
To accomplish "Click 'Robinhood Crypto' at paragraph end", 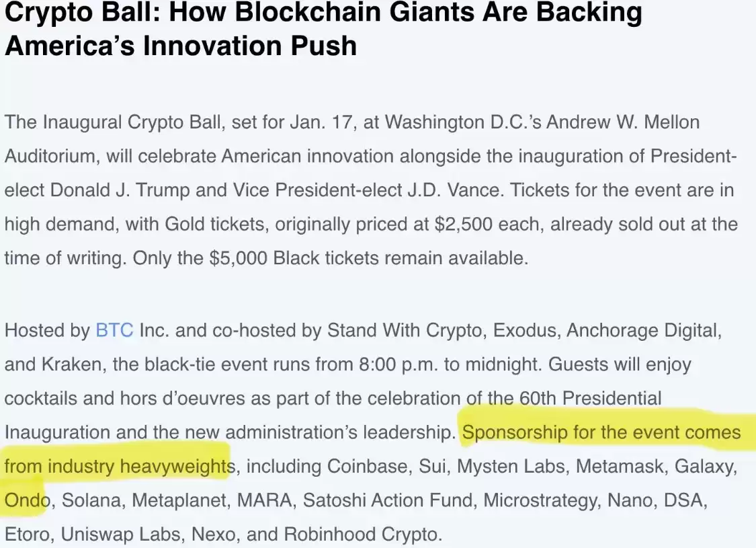I will coord(363,535).
